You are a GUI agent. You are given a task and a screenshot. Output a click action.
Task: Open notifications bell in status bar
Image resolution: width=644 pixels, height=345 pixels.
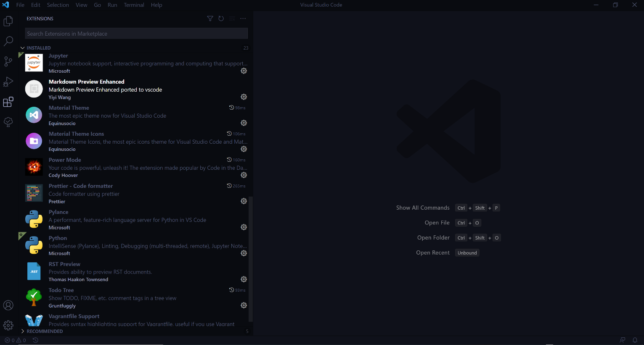[635, 340]
